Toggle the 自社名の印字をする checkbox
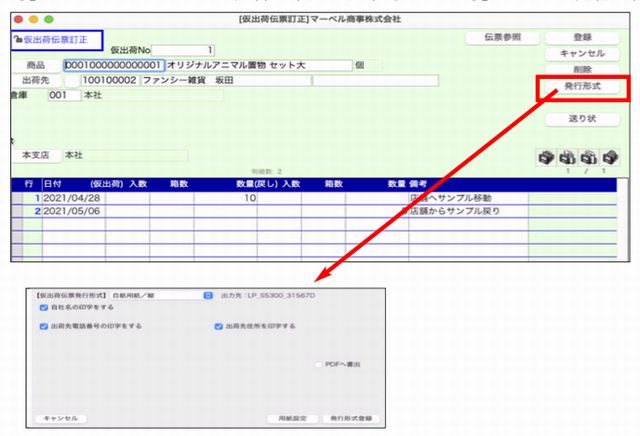640x436 pixels. (43, 309)
